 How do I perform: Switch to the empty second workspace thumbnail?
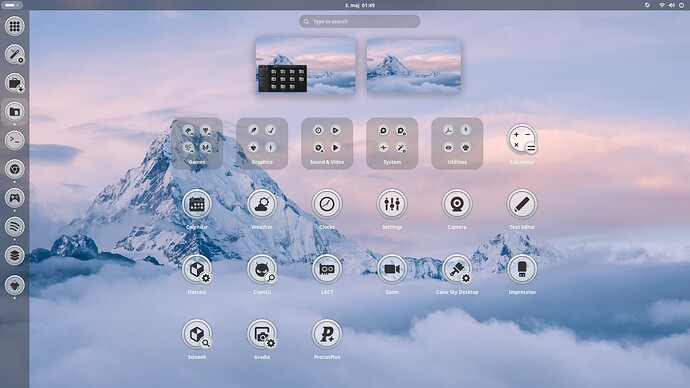[414, 66]
